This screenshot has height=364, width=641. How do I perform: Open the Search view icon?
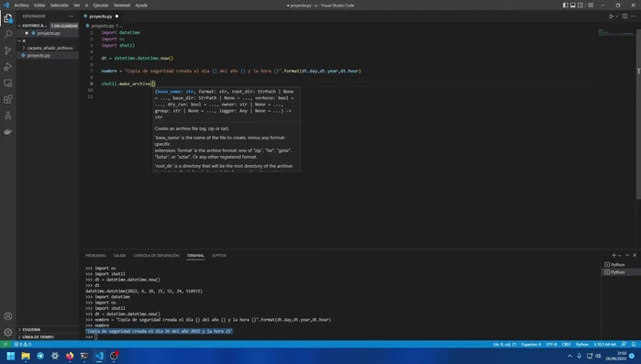point(7,34)
